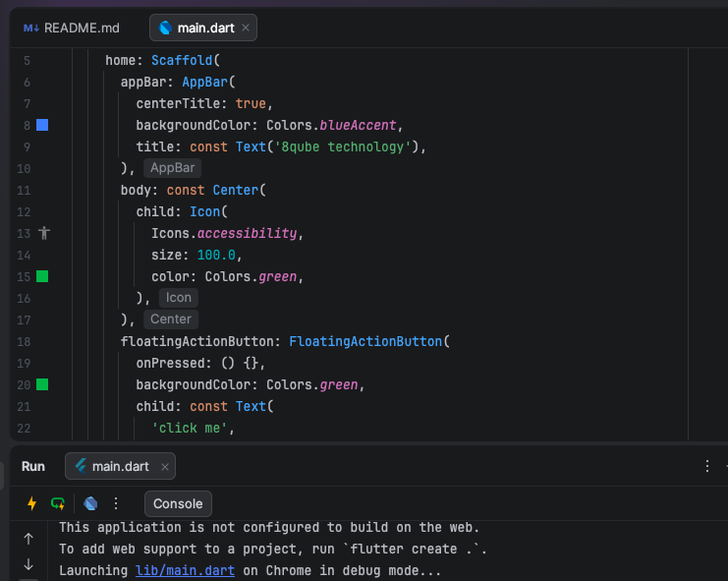Click the down arrow in console sidebar

pos(28,564)
